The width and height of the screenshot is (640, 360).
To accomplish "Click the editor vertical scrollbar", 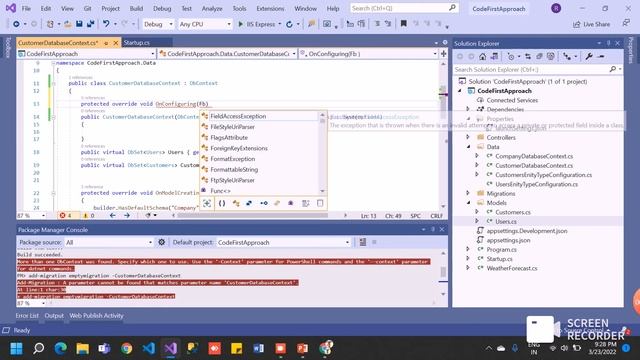I will (443, 135).
